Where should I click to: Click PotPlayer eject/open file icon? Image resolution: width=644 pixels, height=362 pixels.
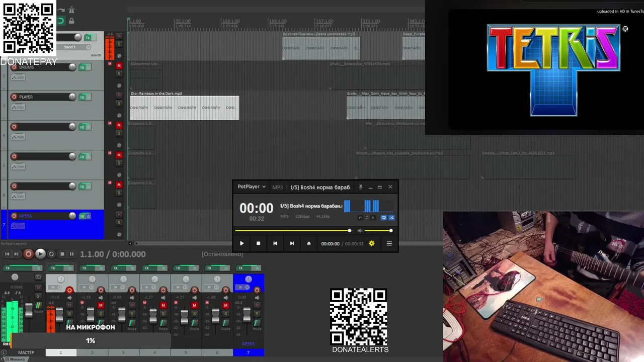pyautogui.click(x=309, y=243)
